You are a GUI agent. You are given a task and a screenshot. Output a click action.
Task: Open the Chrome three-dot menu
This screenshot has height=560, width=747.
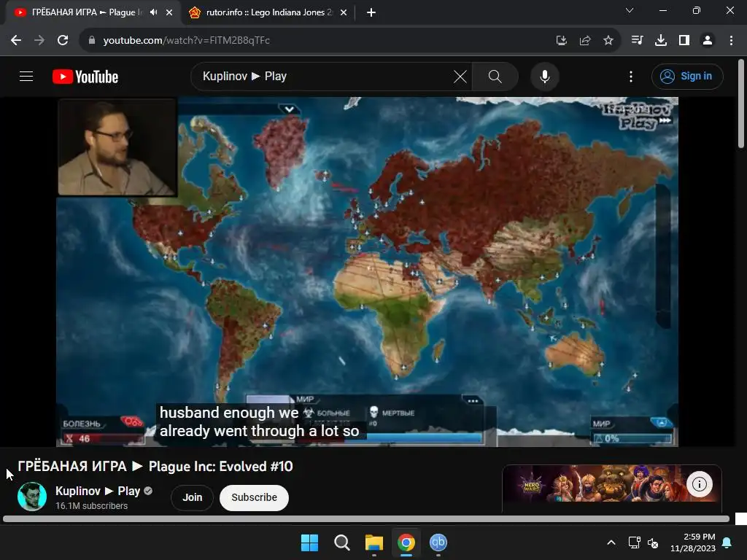[x=731, y=41]
